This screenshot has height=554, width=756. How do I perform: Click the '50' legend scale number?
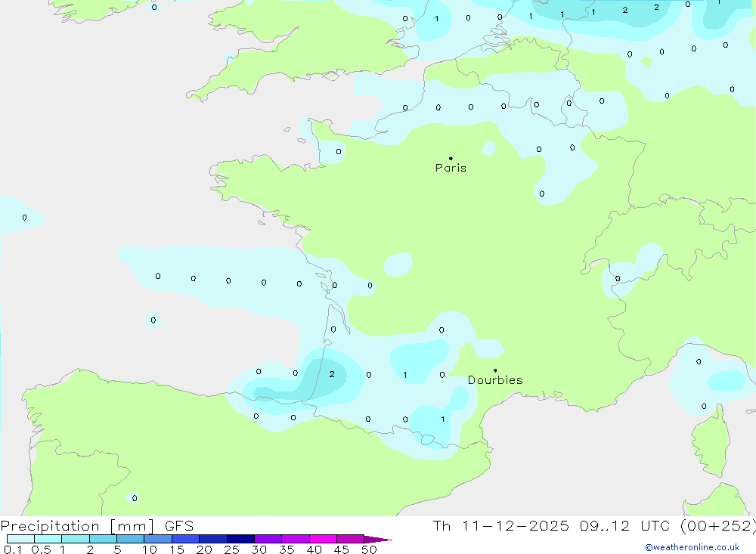coord(369,549)
